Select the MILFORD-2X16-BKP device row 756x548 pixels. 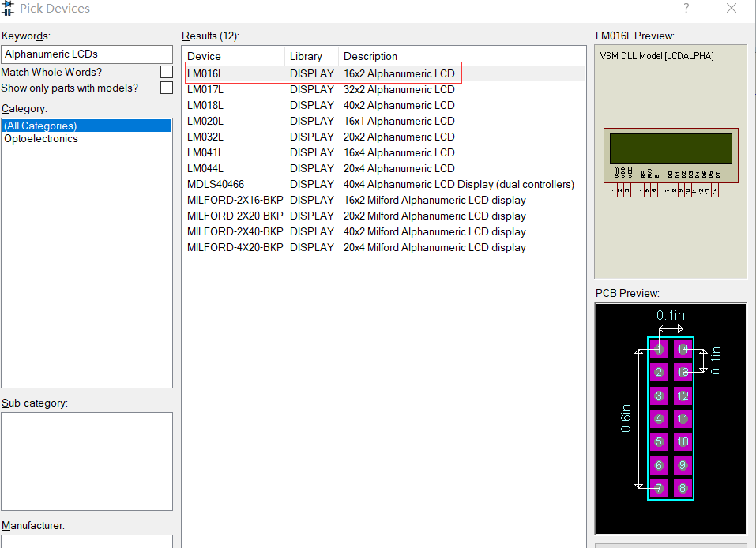click(x=384, y=200)
